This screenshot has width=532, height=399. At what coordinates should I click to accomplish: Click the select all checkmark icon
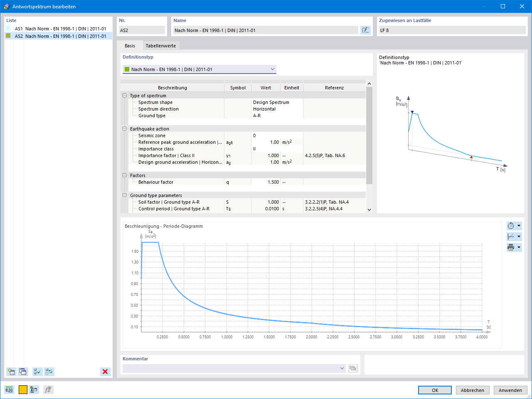37,372
